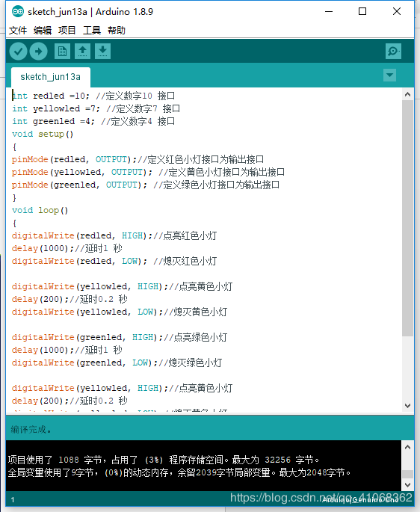Expand the tab options dropdown arrow
This screenshot has width=420, height=512.
pyautogui.click(x=389, y=75)
